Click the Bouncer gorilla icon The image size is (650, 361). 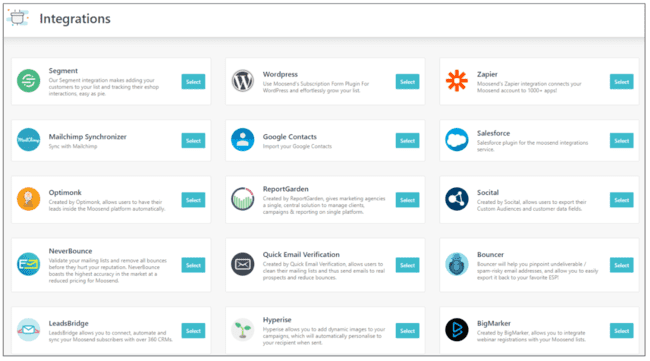(456, 264)
